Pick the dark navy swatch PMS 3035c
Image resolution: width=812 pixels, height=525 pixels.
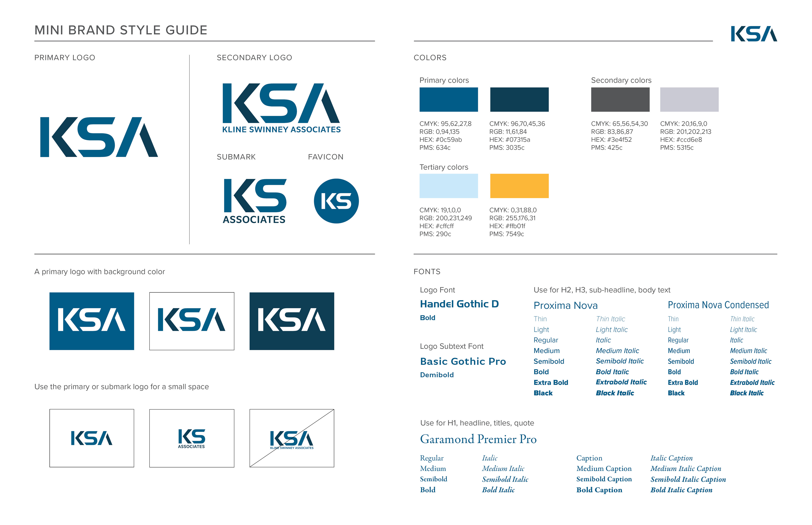519,100
